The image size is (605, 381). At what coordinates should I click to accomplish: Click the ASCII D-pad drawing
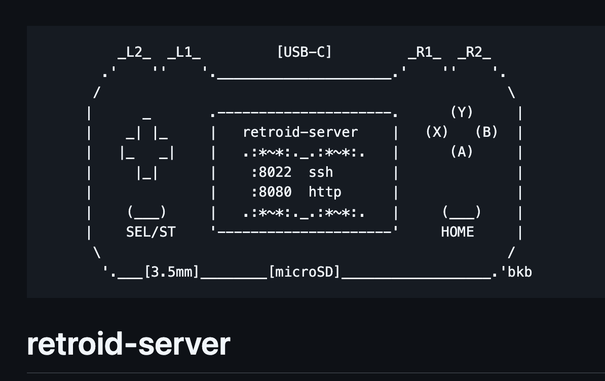[147, 149]
